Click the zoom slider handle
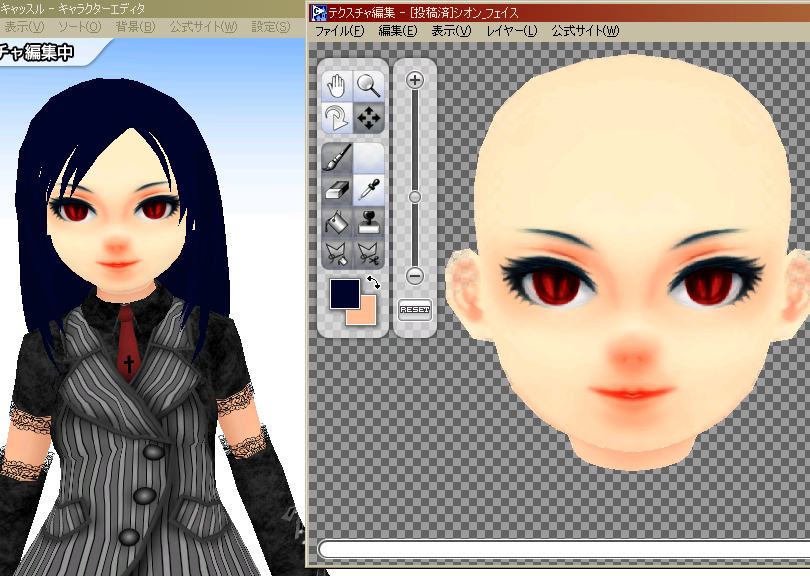Screen dimensions: 810x576 (414, 197)
